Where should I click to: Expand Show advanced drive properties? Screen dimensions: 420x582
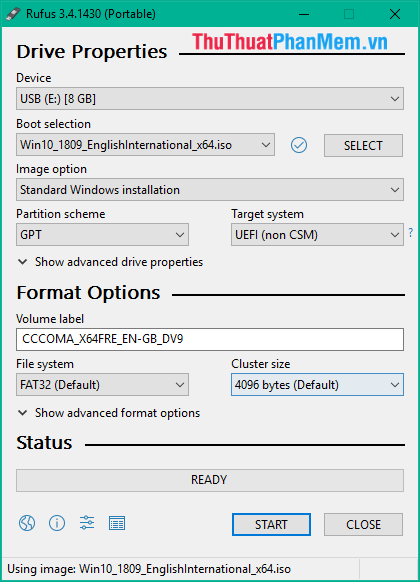click(110, 262)
